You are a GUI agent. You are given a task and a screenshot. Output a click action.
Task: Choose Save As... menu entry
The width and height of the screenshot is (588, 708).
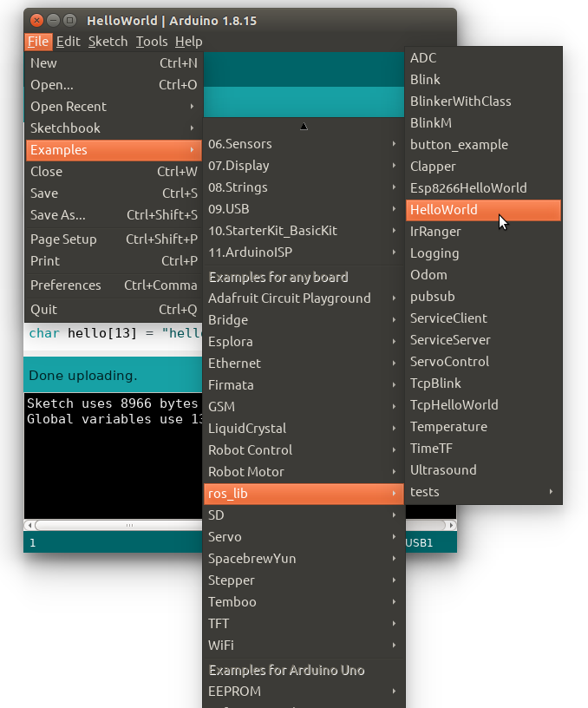point(114,215)
